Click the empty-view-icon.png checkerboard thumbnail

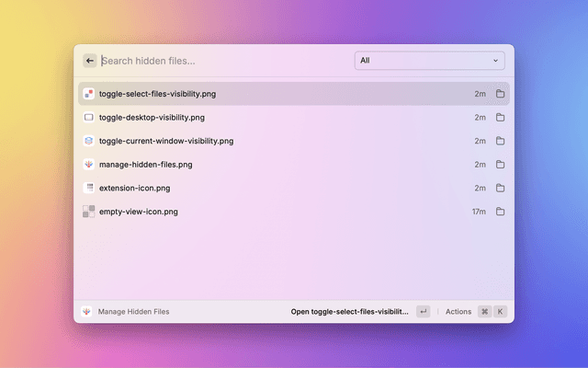[x=89, y=212]
